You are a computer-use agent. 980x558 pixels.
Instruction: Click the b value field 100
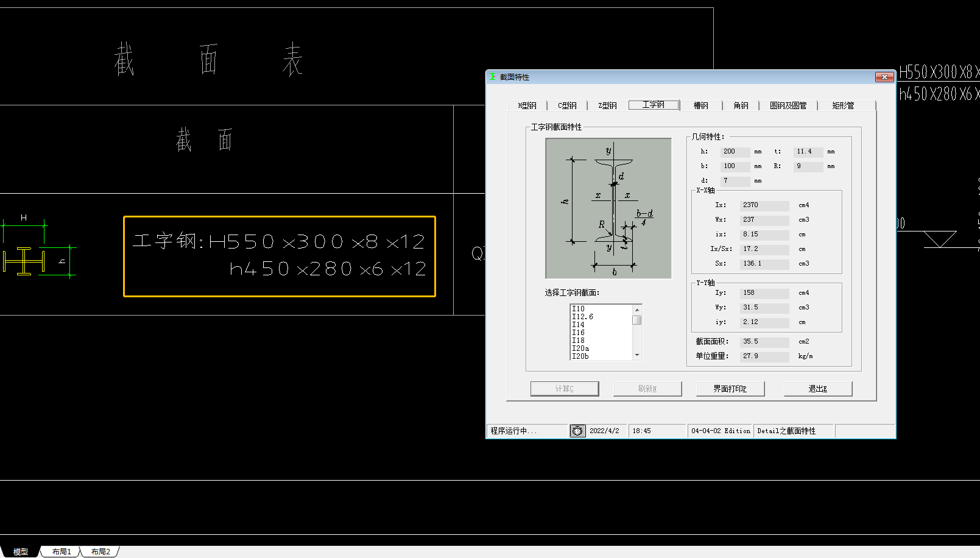click(x=735, y=166)
